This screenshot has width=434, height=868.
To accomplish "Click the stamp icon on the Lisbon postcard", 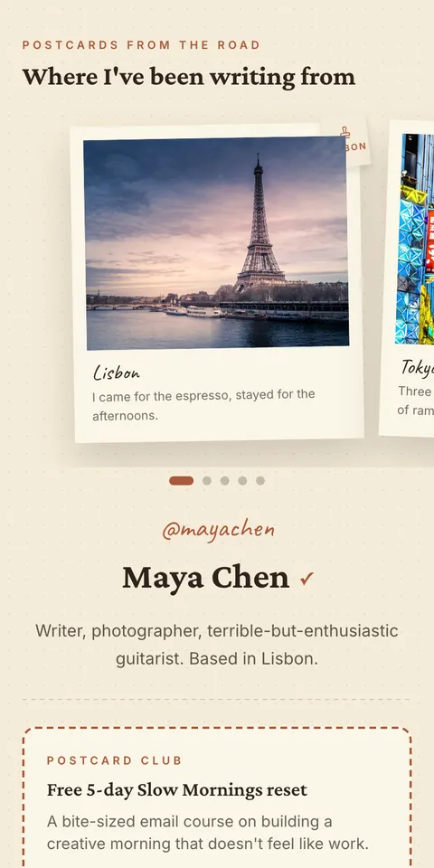I will (x=345, y=132).
